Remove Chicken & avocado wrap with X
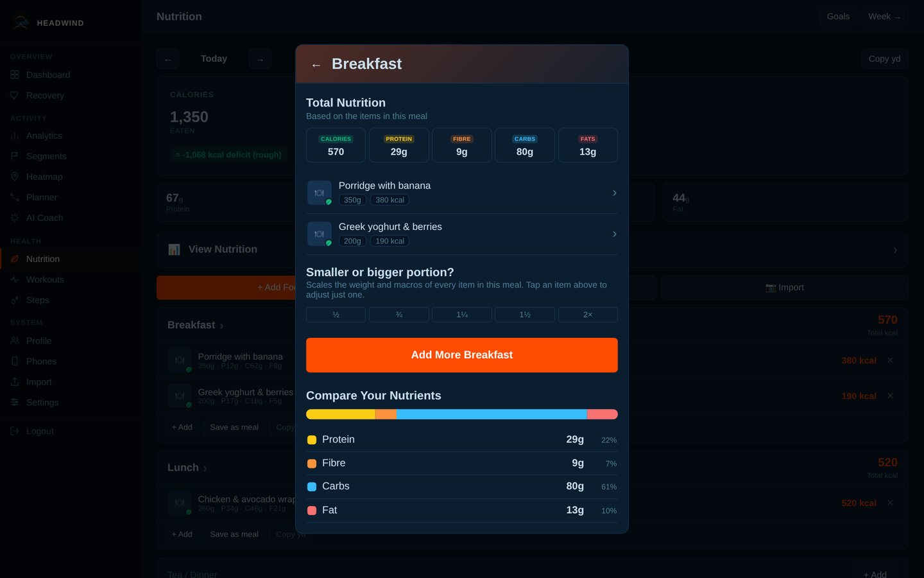The image size is (924, 578). (x=890, y=503)
